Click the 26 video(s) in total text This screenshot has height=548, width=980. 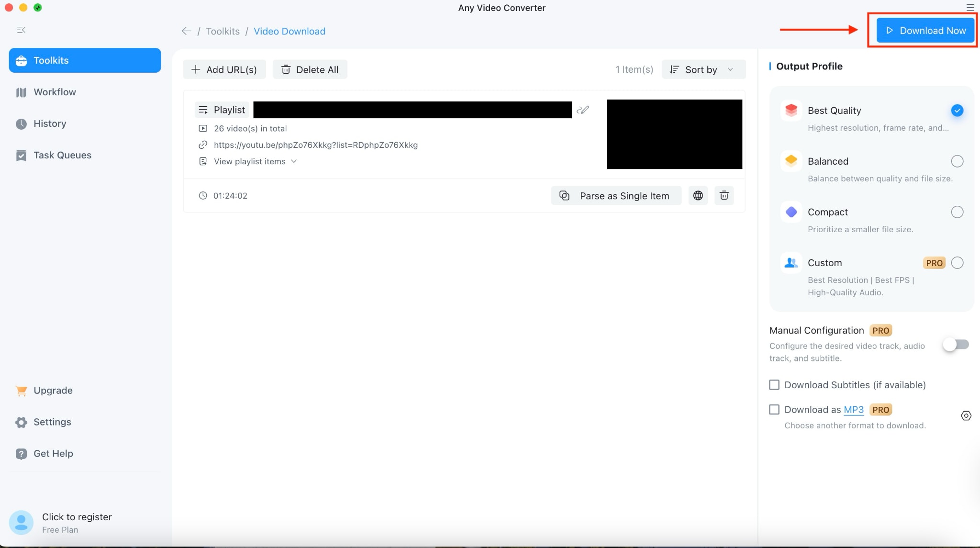(x=250, y=128)
